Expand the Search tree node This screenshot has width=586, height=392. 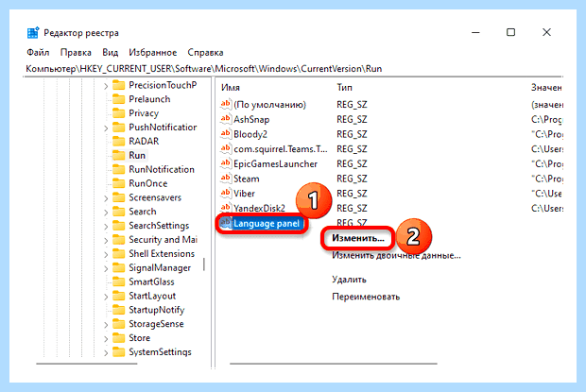(106, 213)
